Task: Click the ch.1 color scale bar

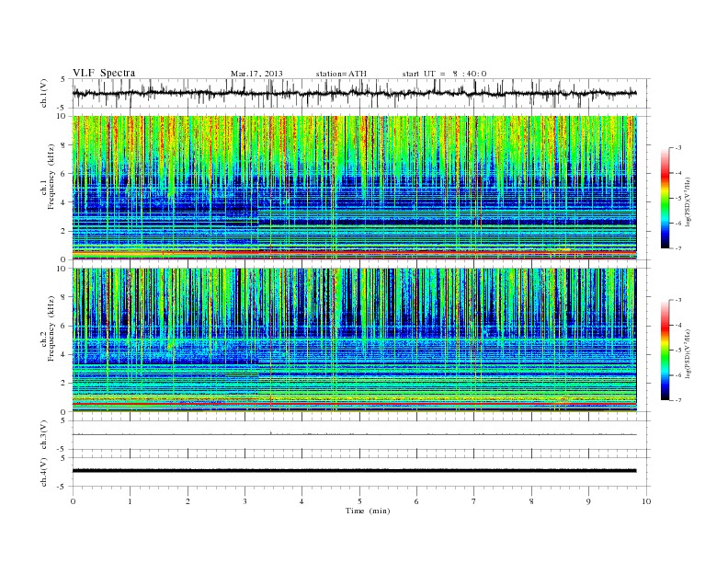Action: (x=665, y=198)
